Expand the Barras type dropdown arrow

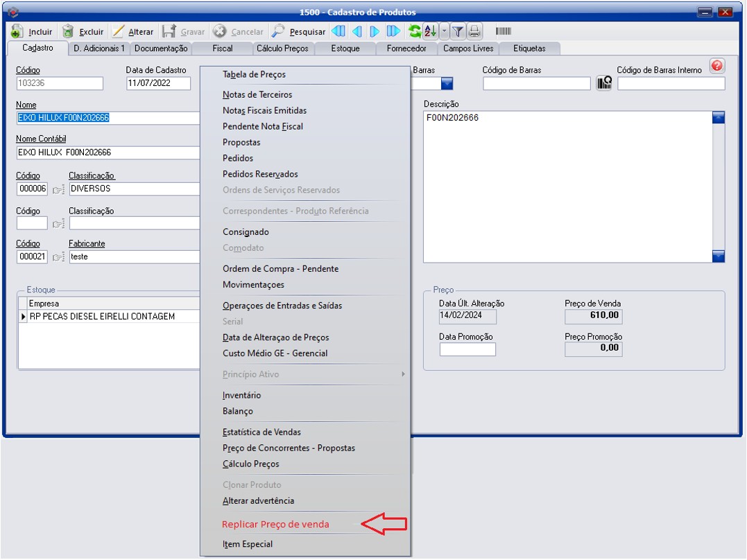click(447, 84)
